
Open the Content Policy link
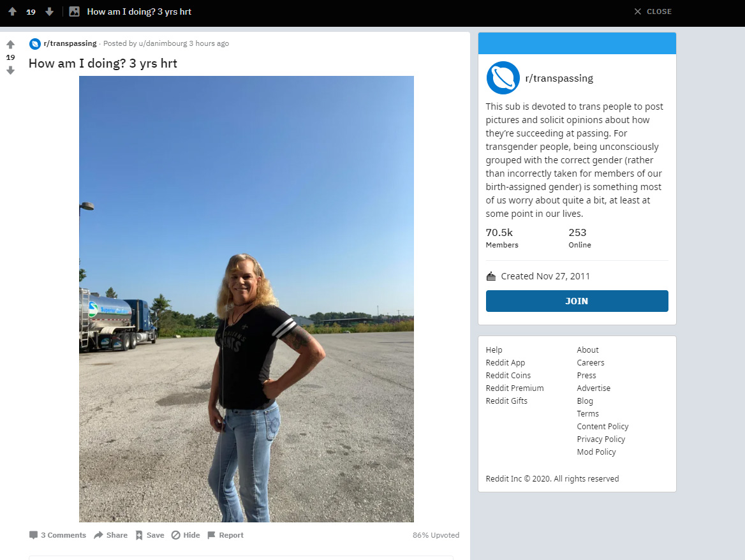[x=603, y=427]
